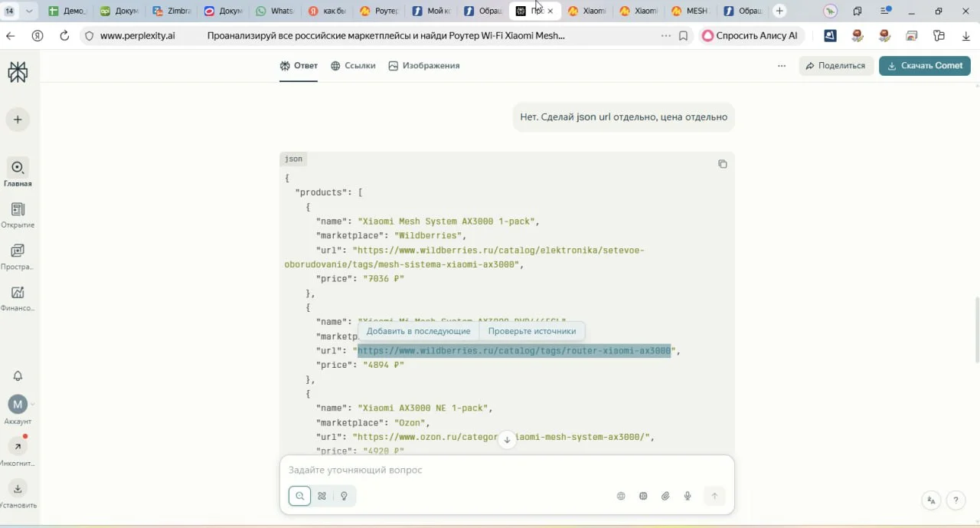Open notifications bell in sidebar

(x=18, y=376)
